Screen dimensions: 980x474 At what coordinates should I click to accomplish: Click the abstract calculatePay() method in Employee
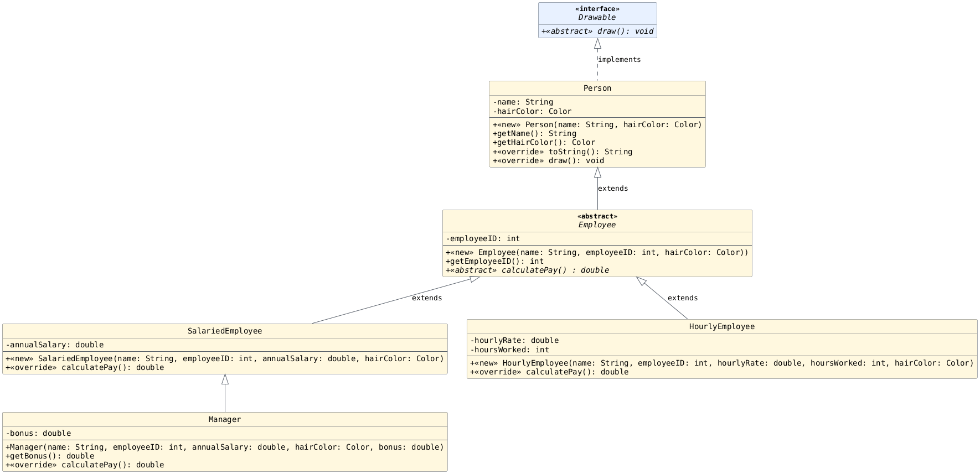[527, 270]
